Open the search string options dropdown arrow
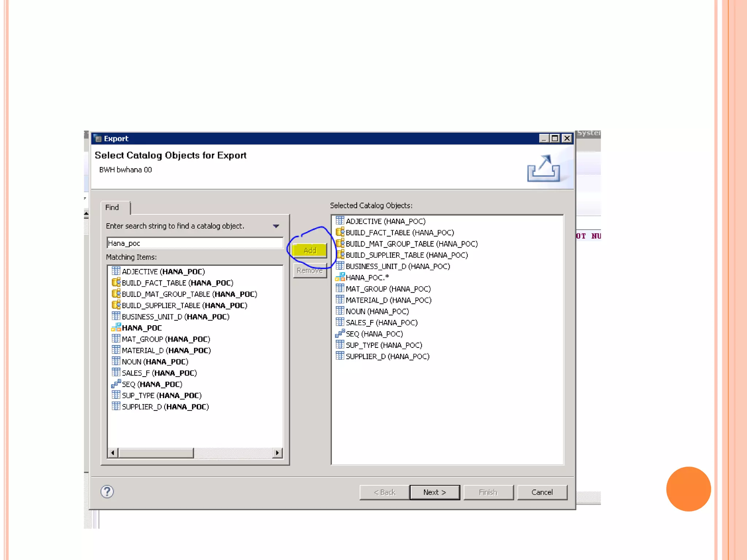Image resolution: width=747 pixels, height=560 pixels. 276,226
